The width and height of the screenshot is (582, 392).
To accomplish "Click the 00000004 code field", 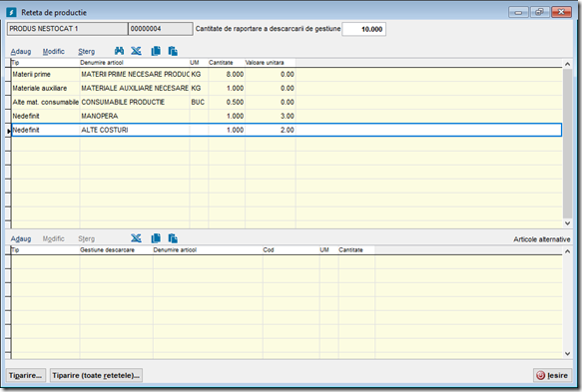I will 161,29.
